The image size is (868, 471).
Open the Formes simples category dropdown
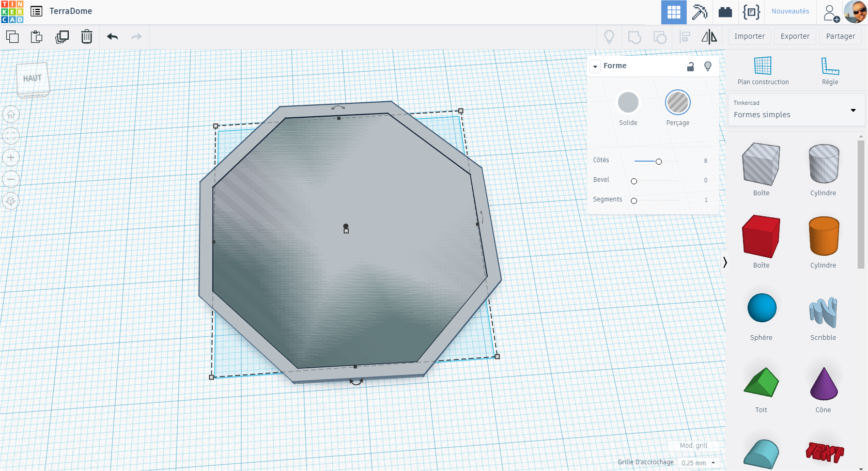(x=796, y=110)
